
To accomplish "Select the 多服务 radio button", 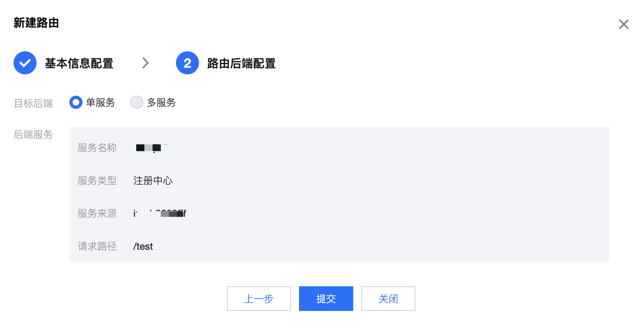I will [x=137, y=102].
